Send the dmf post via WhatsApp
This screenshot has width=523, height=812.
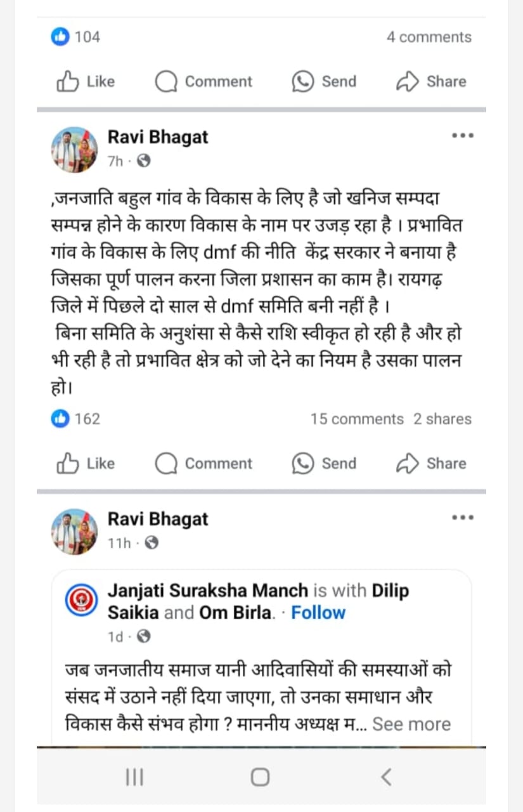pos(303,464)
